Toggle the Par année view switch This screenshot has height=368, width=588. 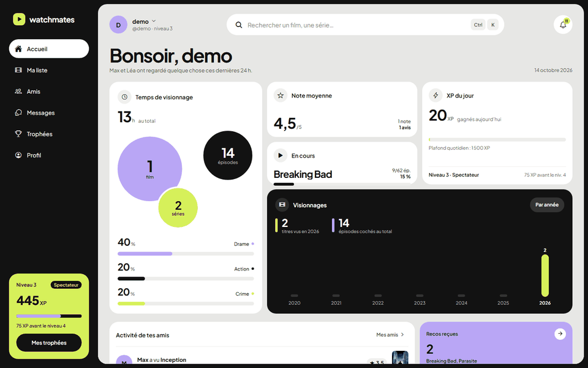(547, 205)
